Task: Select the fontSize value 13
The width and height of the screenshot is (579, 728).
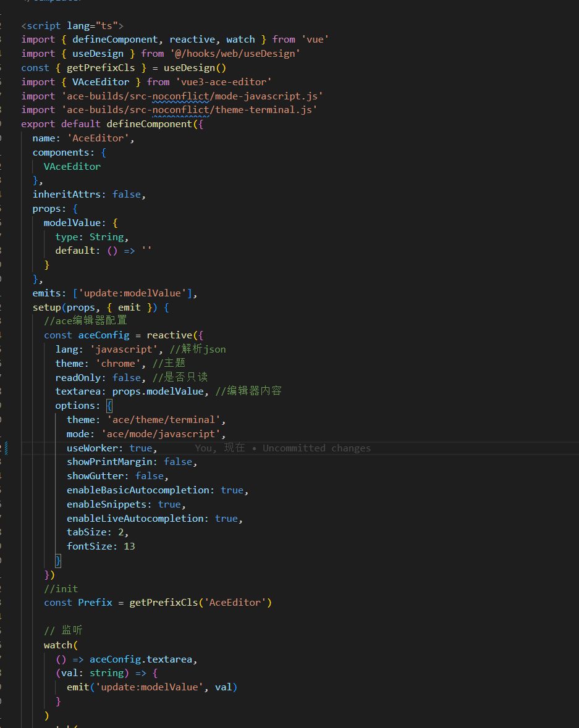Action: click(x=129, y=546)
